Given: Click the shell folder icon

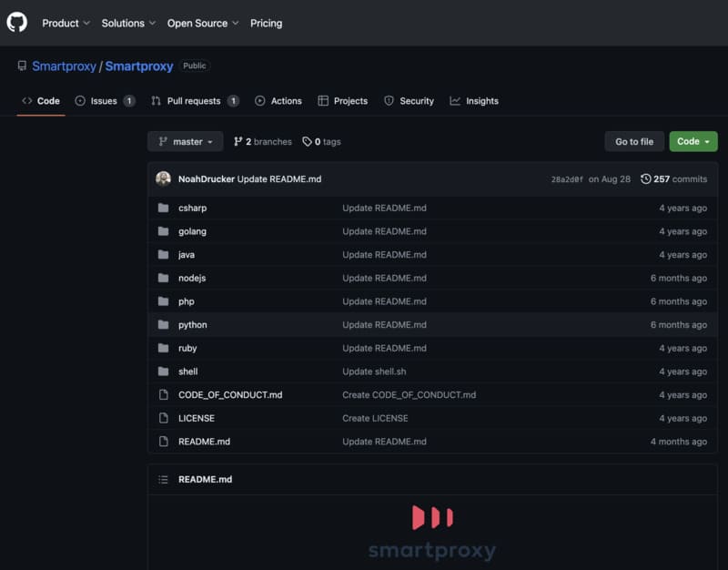Looking at the screenshot, I should [x=164, y=372].
